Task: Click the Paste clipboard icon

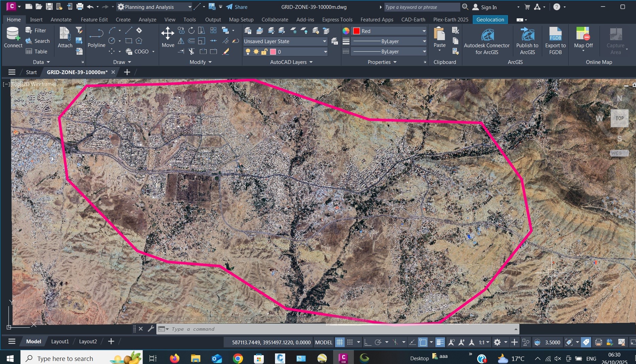Action: [x=439, y=37]
